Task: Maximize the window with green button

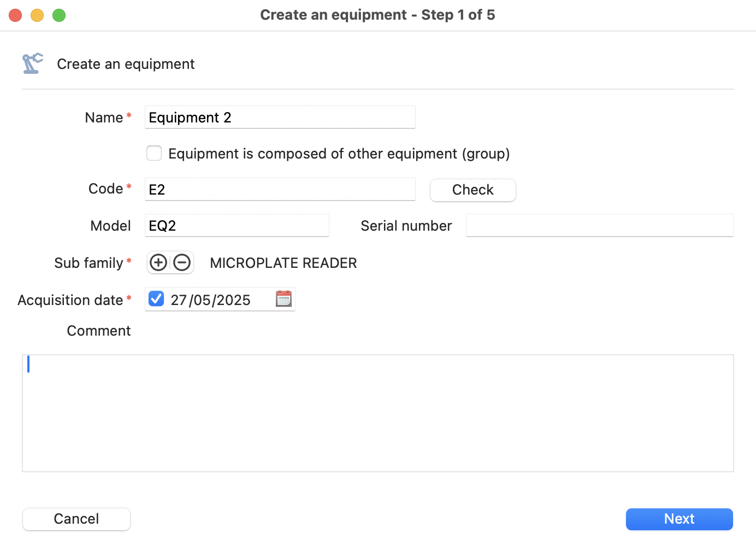Action: [59, 15]
